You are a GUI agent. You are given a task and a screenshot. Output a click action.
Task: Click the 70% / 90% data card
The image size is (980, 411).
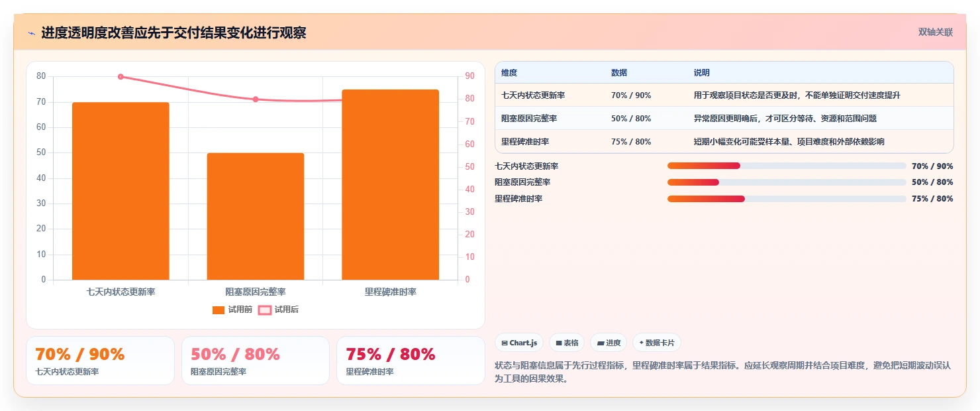[100, 361]
